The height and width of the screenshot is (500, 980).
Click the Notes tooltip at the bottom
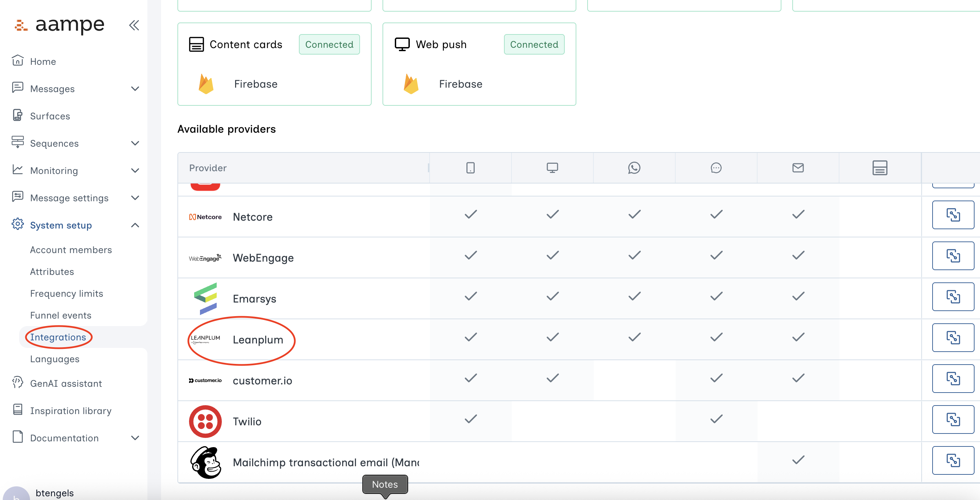click(x=385, y=484)
